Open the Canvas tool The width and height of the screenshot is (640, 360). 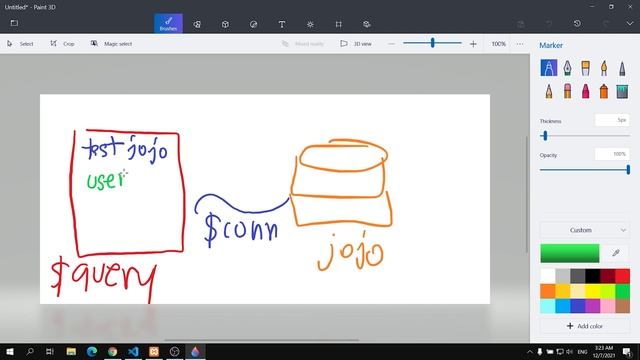pos(338,24)
